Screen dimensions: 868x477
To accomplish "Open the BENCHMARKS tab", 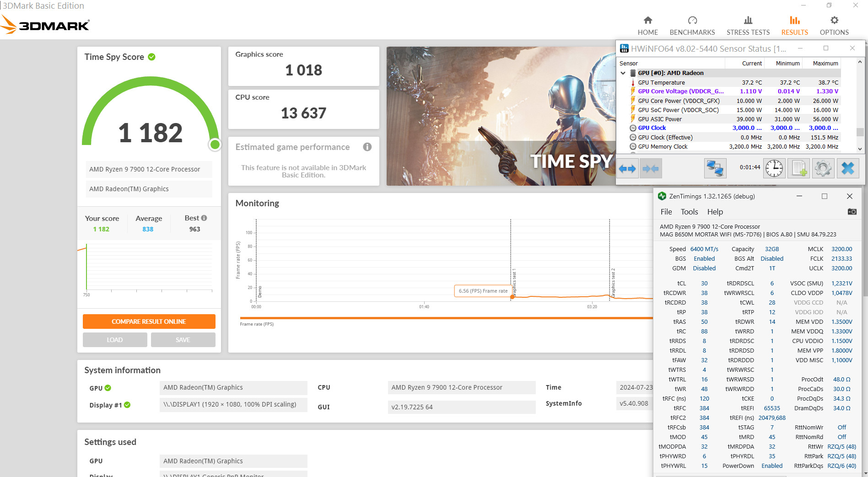I will click(x=692, y=26).
